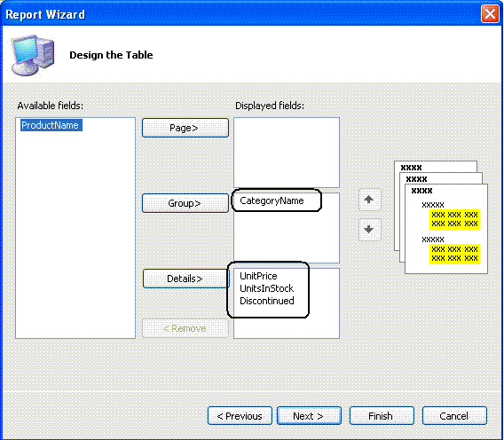Select CategoryName in Group fields
The width and height of the screenshot is (504, 440).
(272, 200)
